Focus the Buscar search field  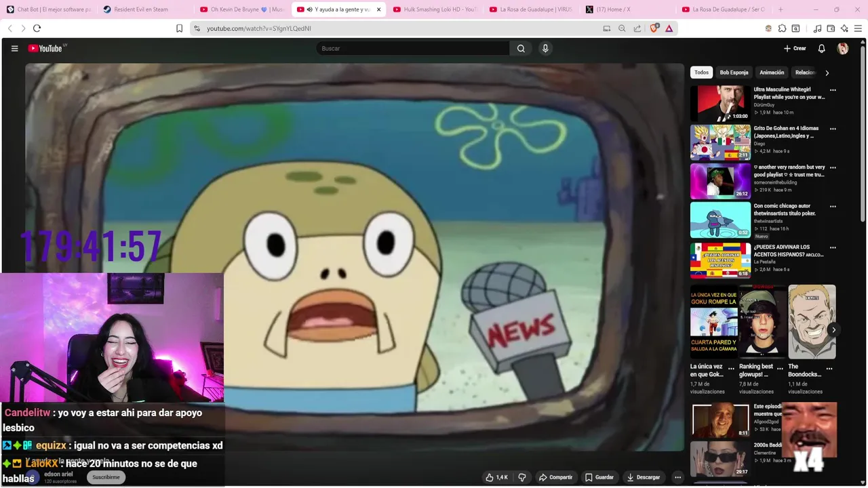(x=413, y=48)
